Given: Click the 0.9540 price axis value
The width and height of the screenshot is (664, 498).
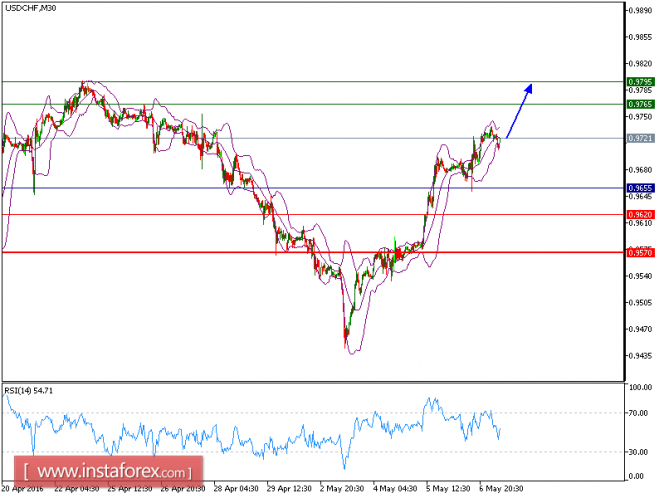Looking at the screenshot, I should pyautogui.click(x=640, y=276).
